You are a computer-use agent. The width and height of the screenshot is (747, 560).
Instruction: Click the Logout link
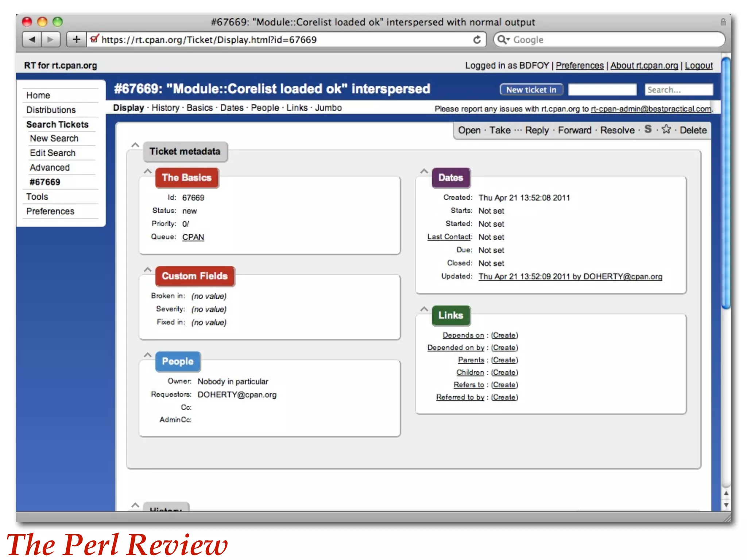tap(698, 66)
